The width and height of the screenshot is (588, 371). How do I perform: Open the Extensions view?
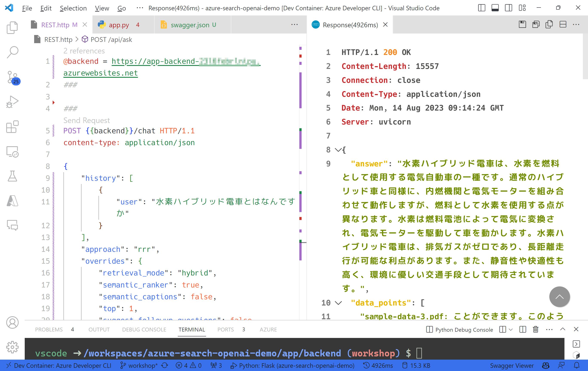[x=12, y=127]
